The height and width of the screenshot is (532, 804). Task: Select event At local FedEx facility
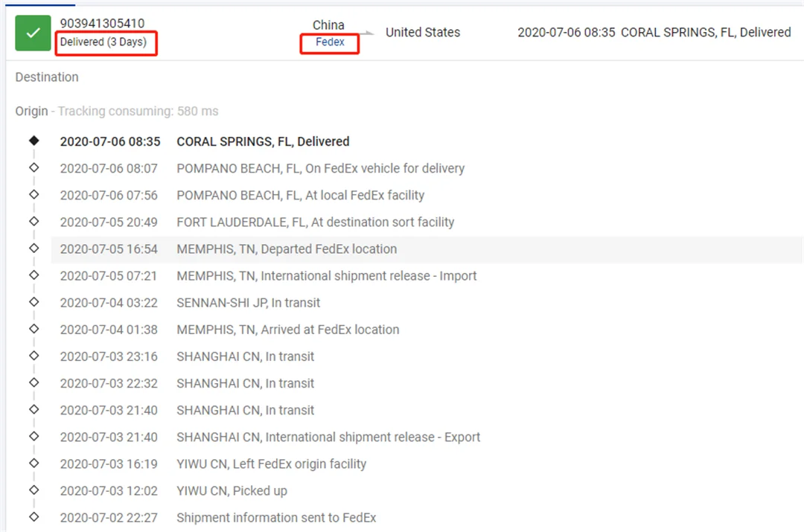click(x=301, y=195)
